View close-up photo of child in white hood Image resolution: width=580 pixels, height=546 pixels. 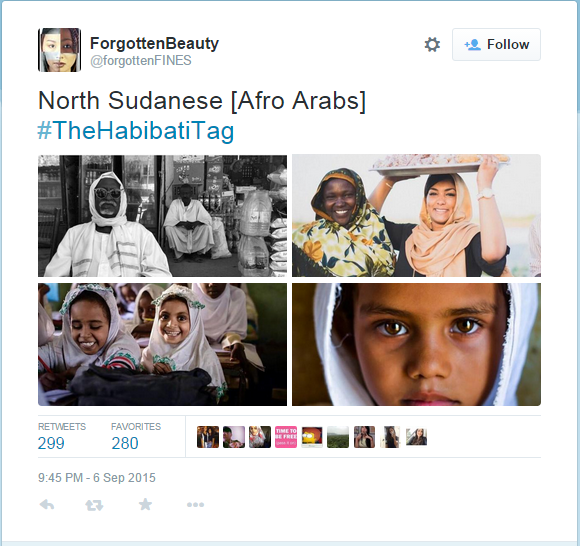(416, 344)
